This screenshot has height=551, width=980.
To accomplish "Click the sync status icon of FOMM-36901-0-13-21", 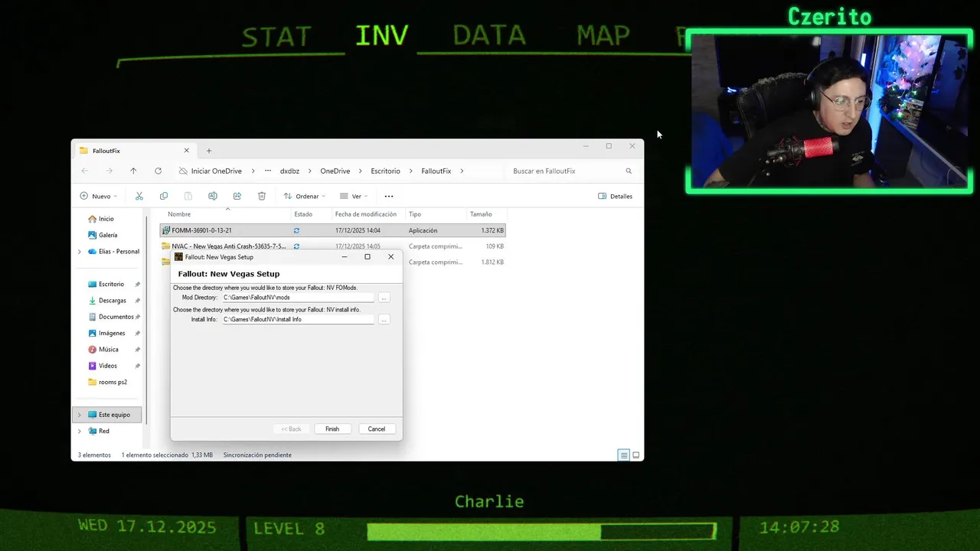I will pyautogui.click(x=296, y=230).
